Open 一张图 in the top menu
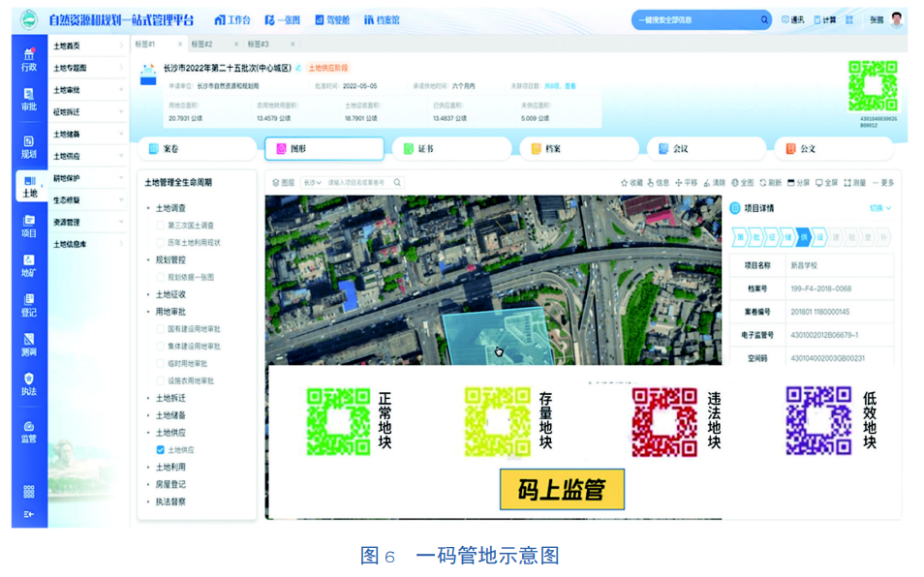The height and width of the screenshot is (577, 924). (x=283, y=20)
